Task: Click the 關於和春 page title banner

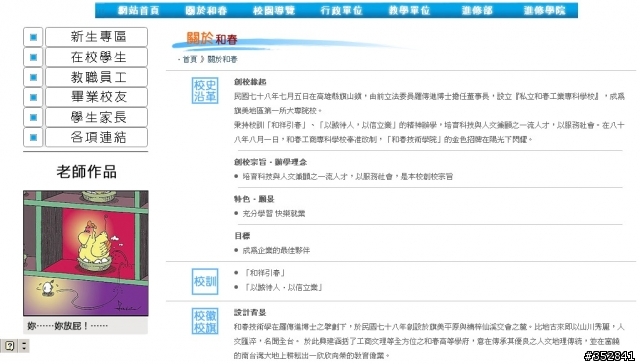Action: 212,38
